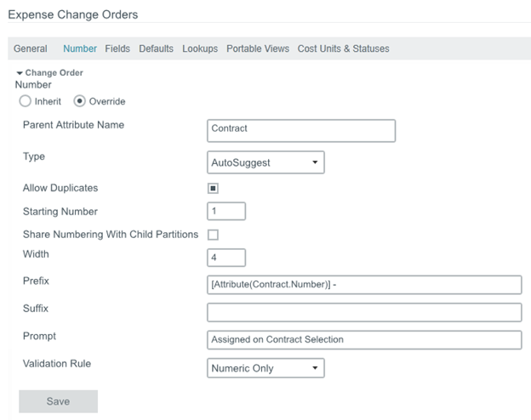Open Cost Units & Statuses tab
Image resolution: width=531 pixels, height=420 pixels.
[x=343, y=49]
